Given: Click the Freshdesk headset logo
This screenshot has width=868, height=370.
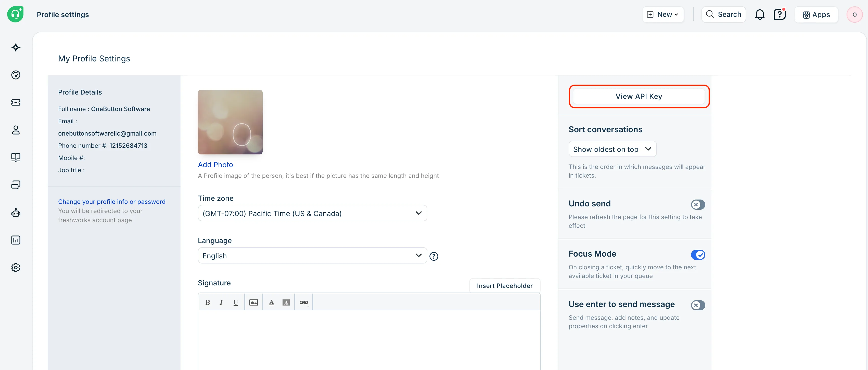Looking at the screenshot, I should point(16,14).
